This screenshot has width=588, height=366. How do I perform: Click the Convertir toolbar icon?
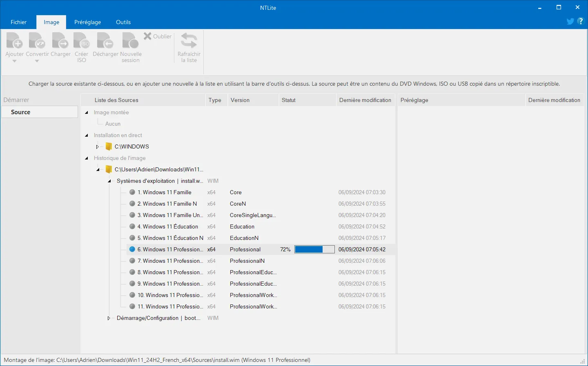point(37,41)
